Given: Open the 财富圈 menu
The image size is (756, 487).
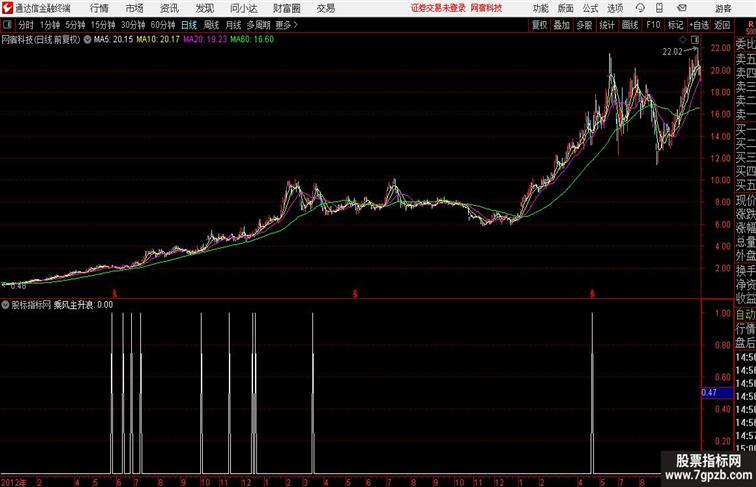Looking at the screenshot, I should pos(286,8).
